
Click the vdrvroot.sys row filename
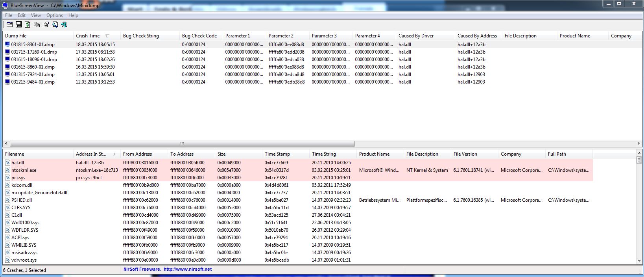click(24, 260)
